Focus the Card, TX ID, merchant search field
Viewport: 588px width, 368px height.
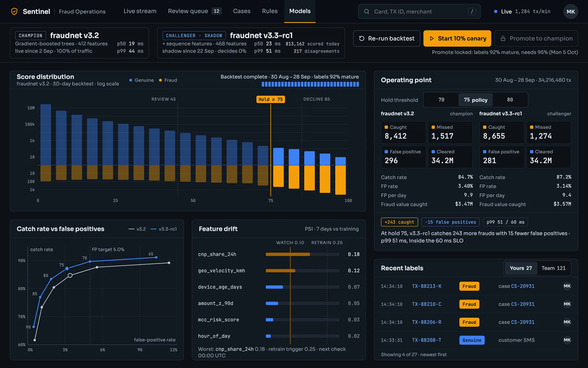tap(419, 12)
